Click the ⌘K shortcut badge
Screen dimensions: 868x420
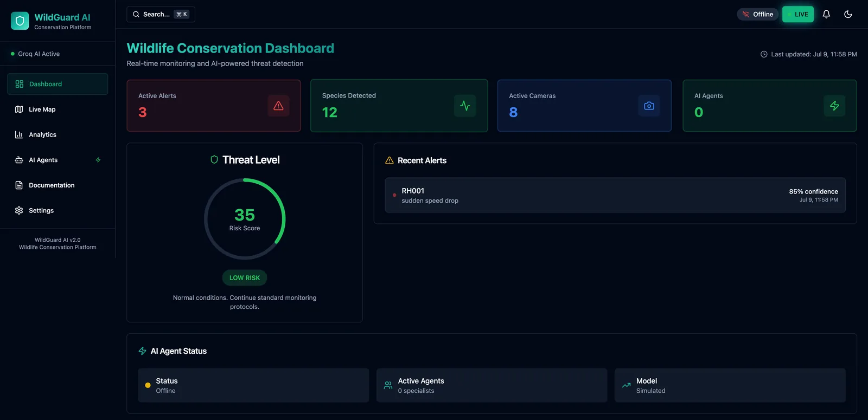(x=181, y=14)
